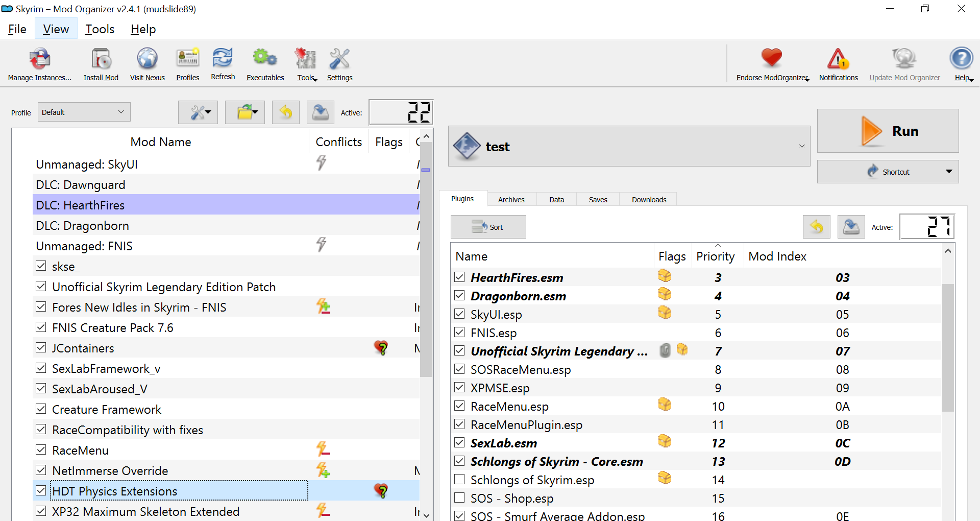
Task: Uncheck the RaceMenuPlugin.esp checkbox
Action: pos(459,424)
